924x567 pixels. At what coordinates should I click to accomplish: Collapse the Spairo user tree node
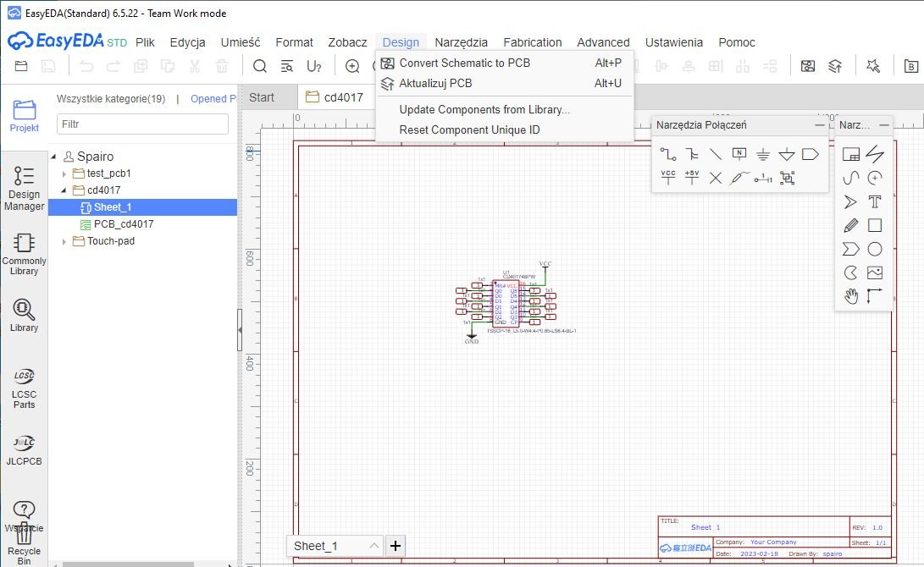pos(53,156)
